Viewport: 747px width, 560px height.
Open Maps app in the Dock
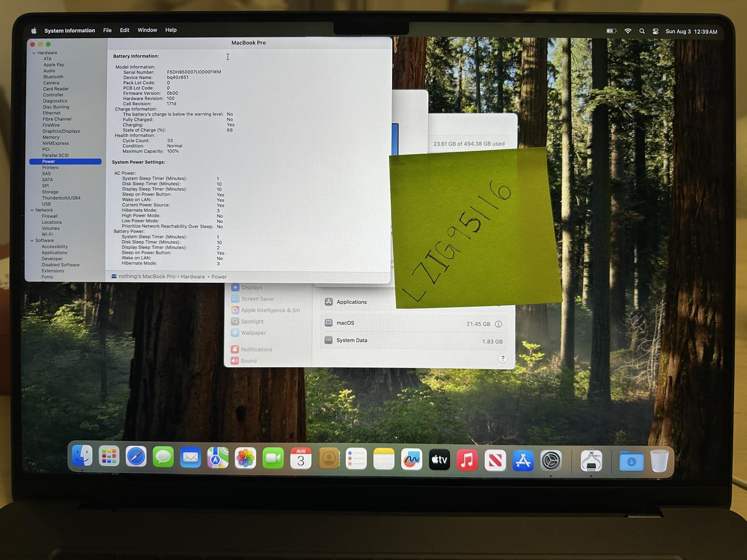click(x=218, y=458)
